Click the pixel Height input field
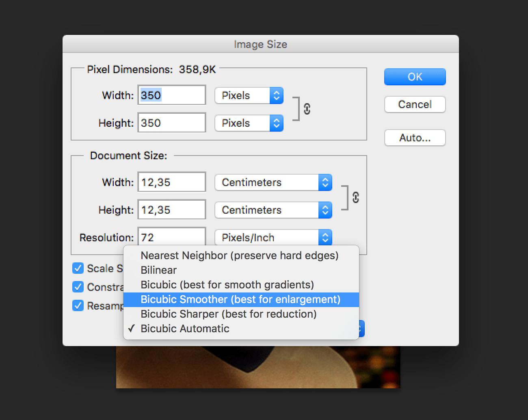 coord(172,123)
